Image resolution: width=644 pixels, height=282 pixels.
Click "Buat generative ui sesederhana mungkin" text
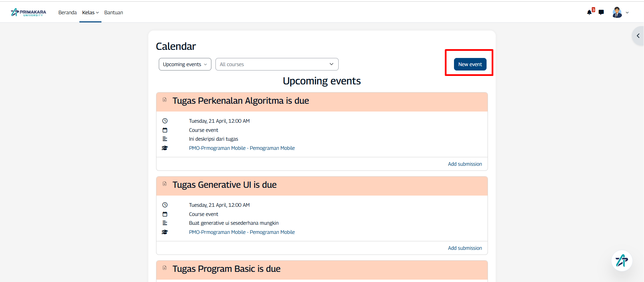[234, 223]
